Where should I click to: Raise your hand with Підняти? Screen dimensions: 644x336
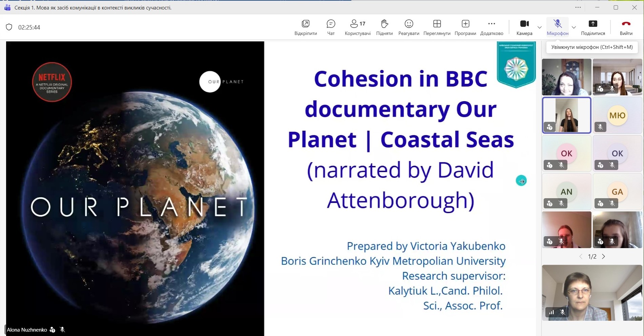coord(384,27)
